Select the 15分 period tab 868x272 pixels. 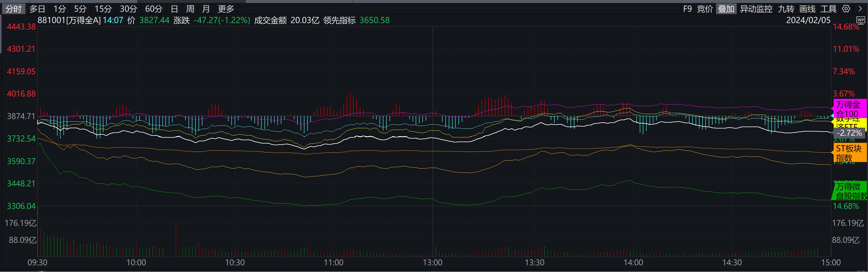(103, 9)
